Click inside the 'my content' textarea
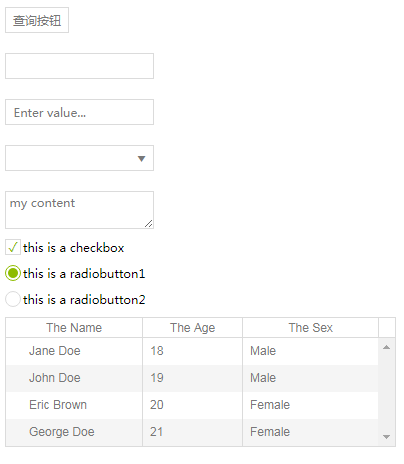The image size is (404, 464). point(79,210)
